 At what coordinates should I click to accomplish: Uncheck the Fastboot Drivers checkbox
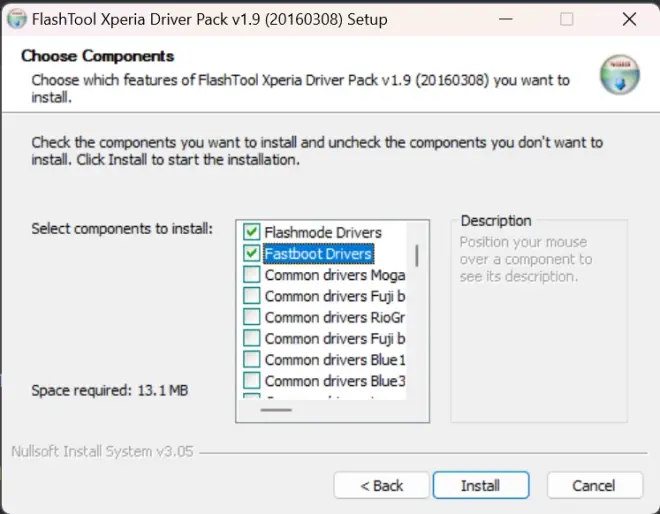click(252, 253)
